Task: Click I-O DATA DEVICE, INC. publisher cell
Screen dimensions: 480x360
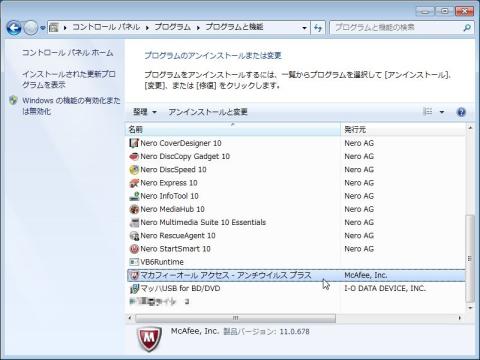Action: [x=385, y=288]
